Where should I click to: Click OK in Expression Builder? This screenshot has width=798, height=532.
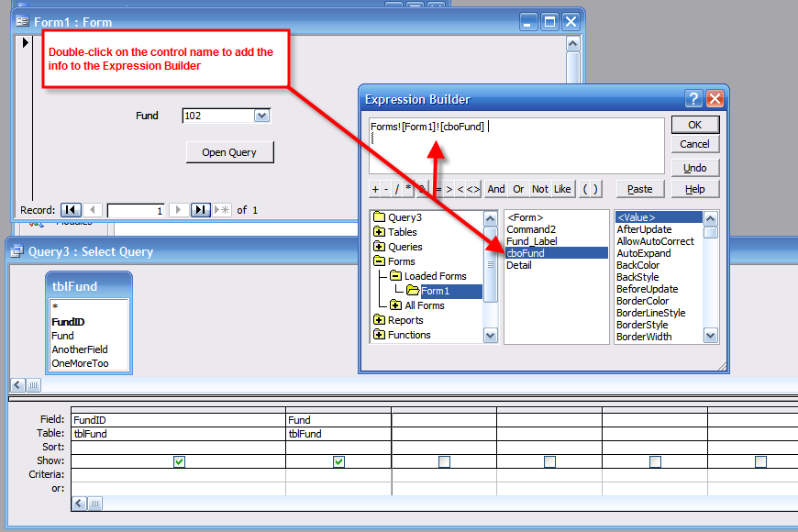click(x=694, y=125)
